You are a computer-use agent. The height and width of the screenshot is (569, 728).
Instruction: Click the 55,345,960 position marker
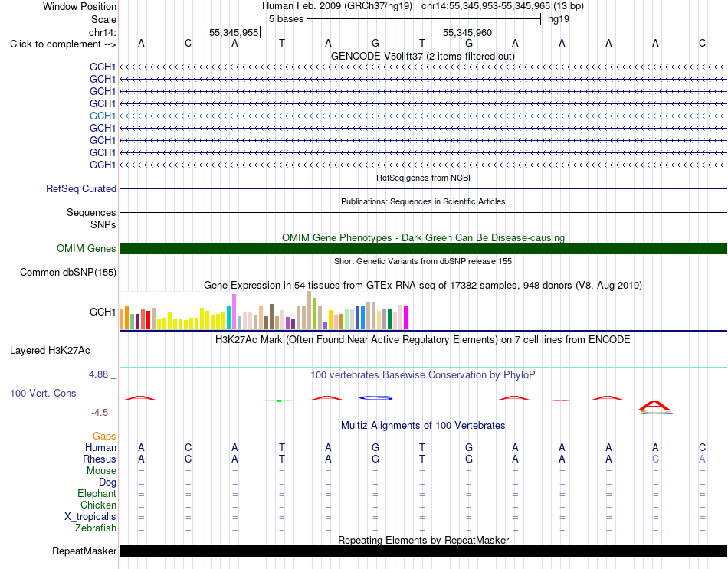pyautogui.click(x=467, y=32)
